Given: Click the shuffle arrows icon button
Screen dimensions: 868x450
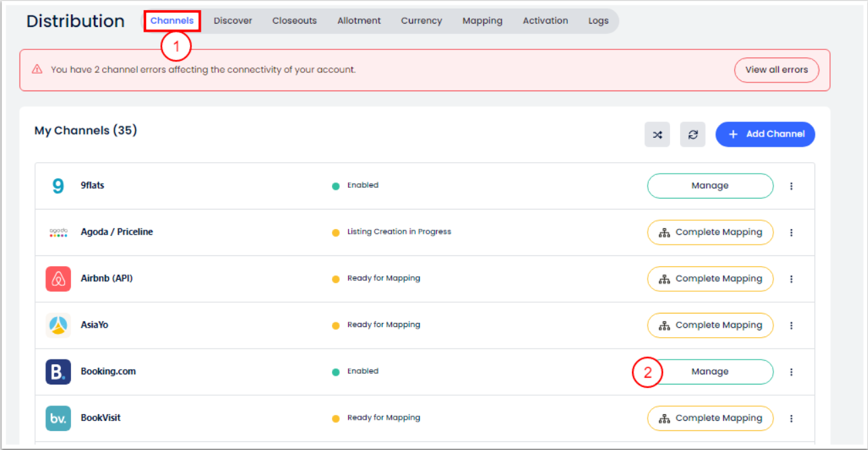Looking at the screenshot, I should (x=657, y=134).
